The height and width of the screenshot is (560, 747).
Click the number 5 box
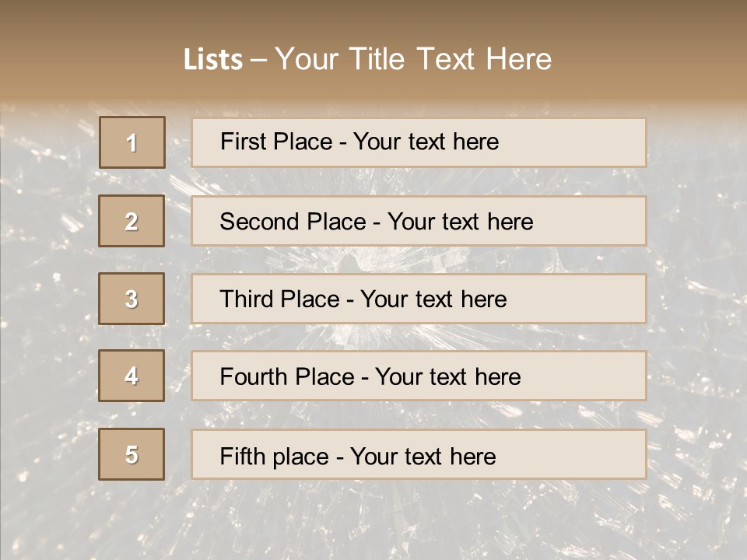pyautogui.click(x=132, y=454)
